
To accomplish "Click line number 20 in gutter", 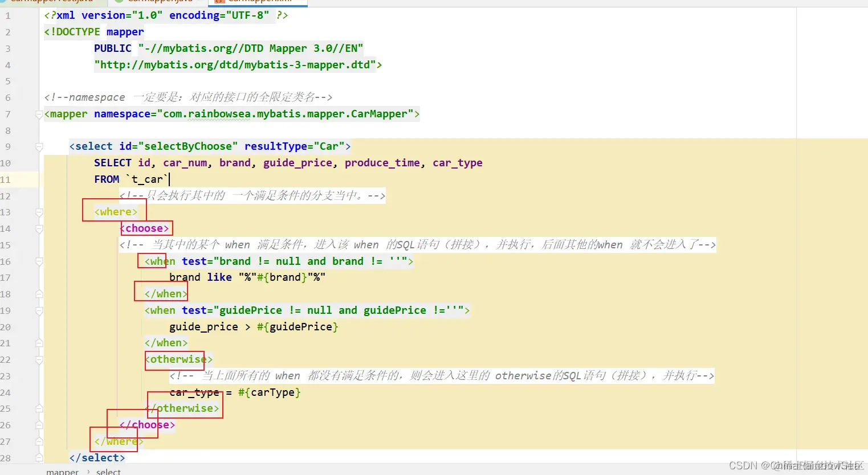I will 6,327.
